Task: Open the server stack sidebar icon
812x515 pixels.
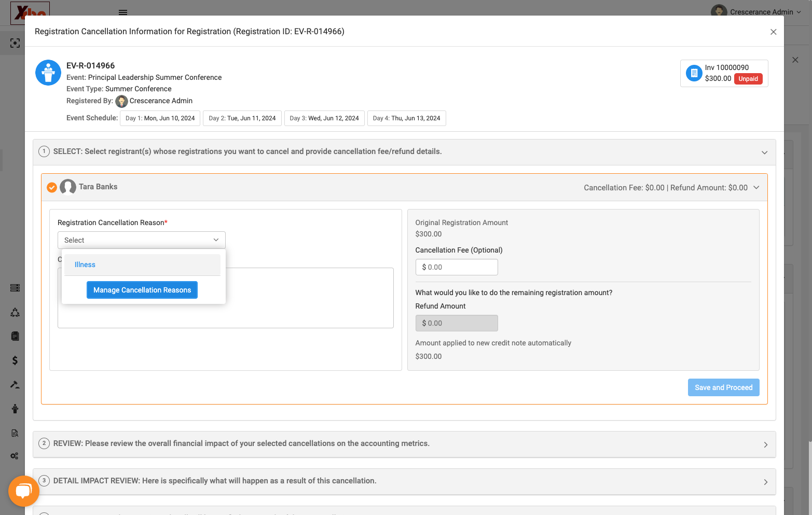Action: pyautogui.click(x=15, y=288)
